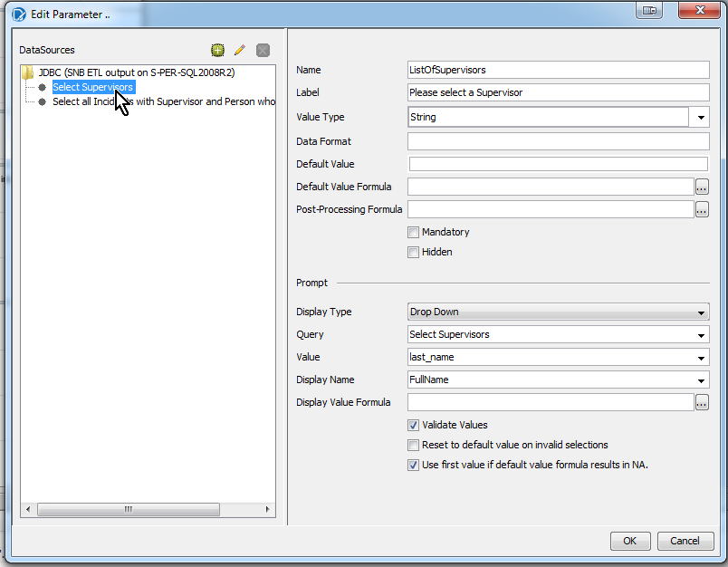Add a new datasource with the green plus icon
Screen dimensions: 728x567
click(217, 50)
